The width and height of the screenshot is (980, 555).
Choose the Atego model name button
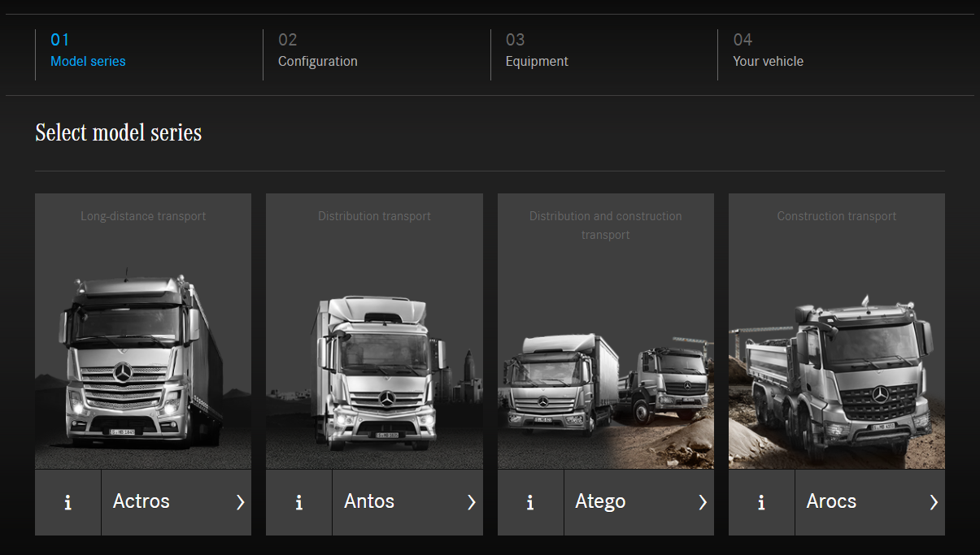pyautogui.click(x=639, y=502)
